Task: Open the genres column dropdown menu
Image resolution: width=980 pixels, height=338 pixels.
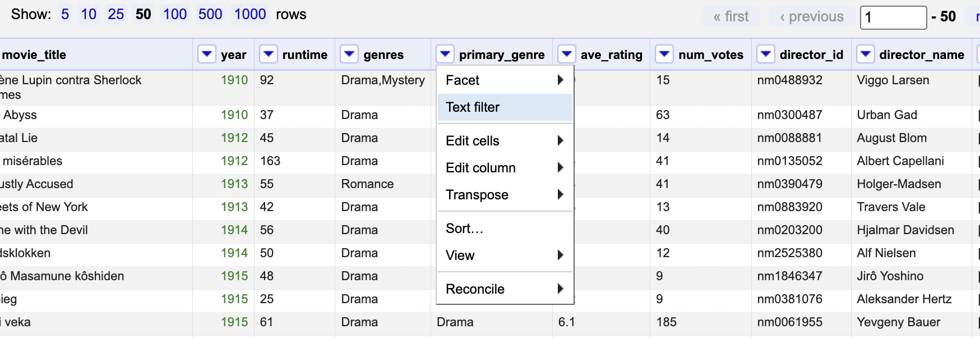Action: click(349, 54)
